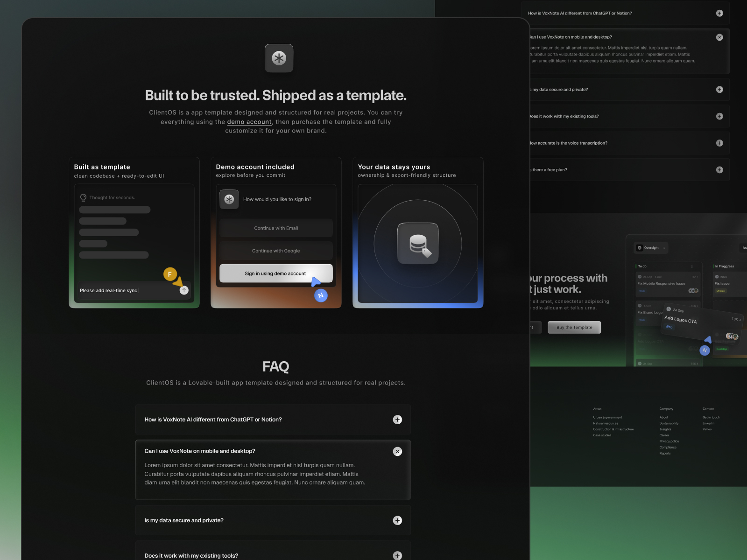The height and width of the screenshot is (560, 747).
Task: Click the Web tag on the Add Logos CTA card
Action: [669, 327]
